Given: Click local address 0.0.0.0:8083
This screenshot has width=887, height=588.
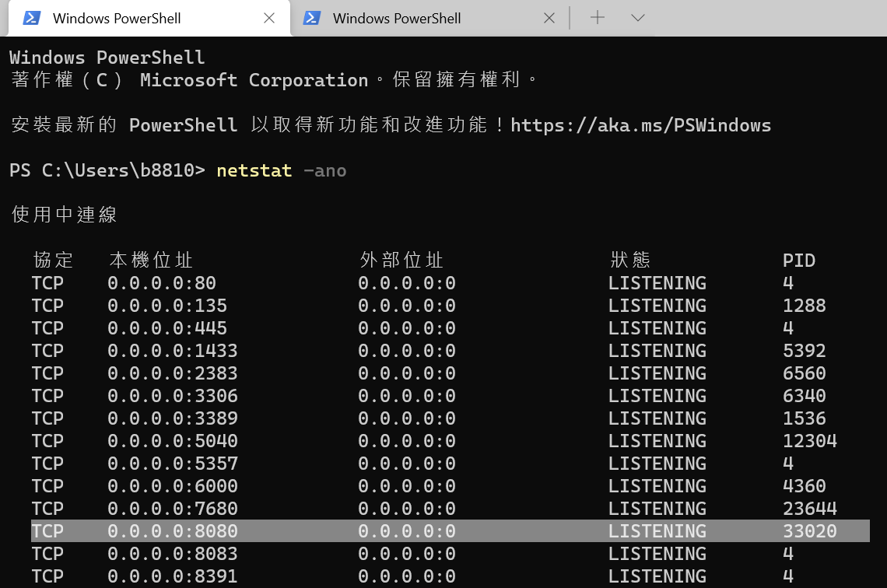Looking at the screenshot, I should (173, 554).
